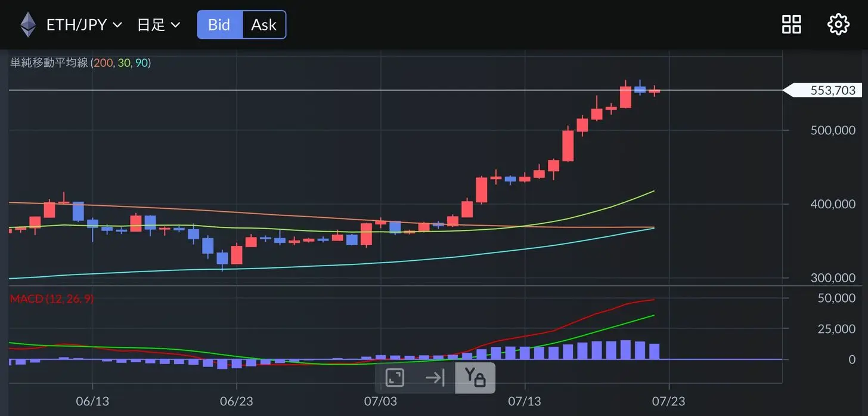The image size is (868, 416).
Task: Click the Ethereum logo icon
Action: click(x=28, y=25)
